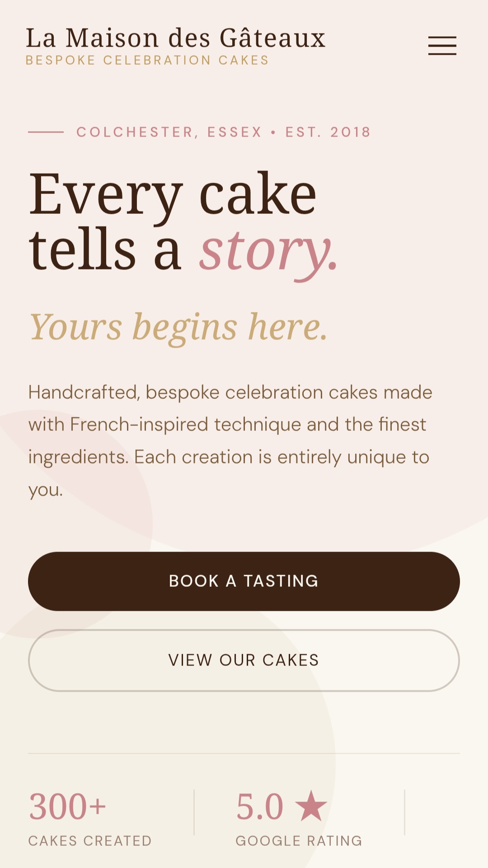Image resolution: width=488 pixels, height=868 pixels.
Task: Tap the Book a Tasting button
Action: (244, 581)
